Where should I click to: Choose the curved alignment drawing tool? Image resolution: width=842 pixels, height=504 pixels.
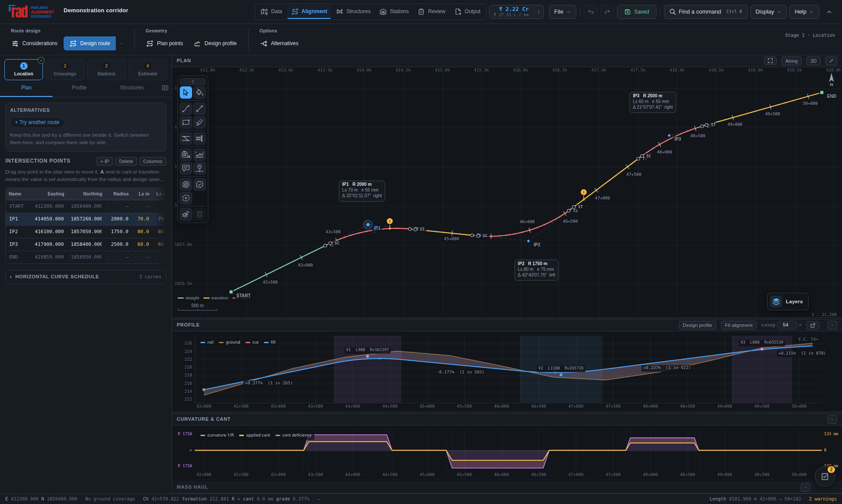pyautogui.click(x=186, y=109)
